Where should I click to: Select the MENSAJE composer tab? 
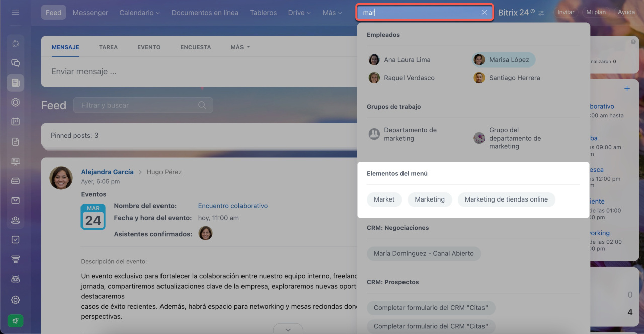65,47
